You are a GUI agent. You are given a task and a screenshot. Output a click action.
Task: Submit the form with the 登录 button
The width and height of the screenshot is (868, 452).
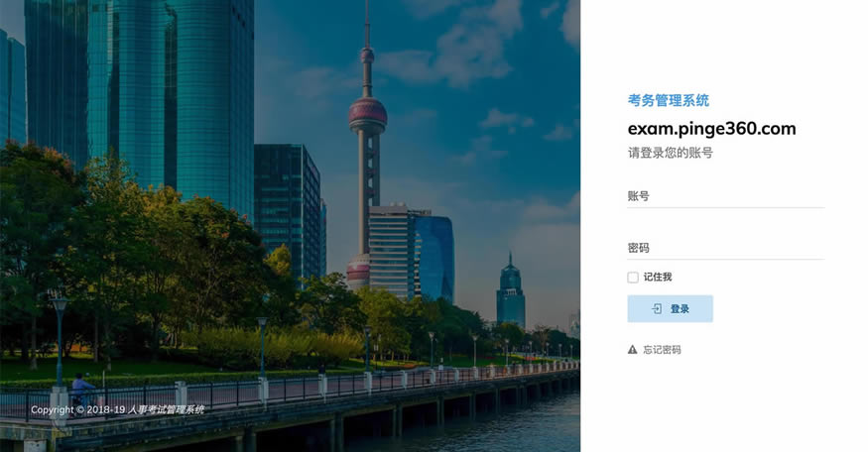pyautogui.click(x=670, y=308)
